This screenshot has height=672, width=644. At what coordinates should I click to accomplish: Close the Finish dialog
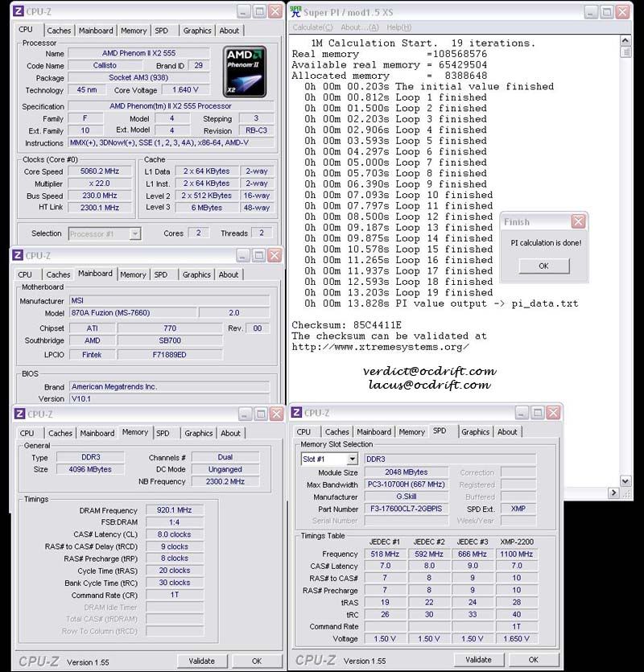point(579,221)
